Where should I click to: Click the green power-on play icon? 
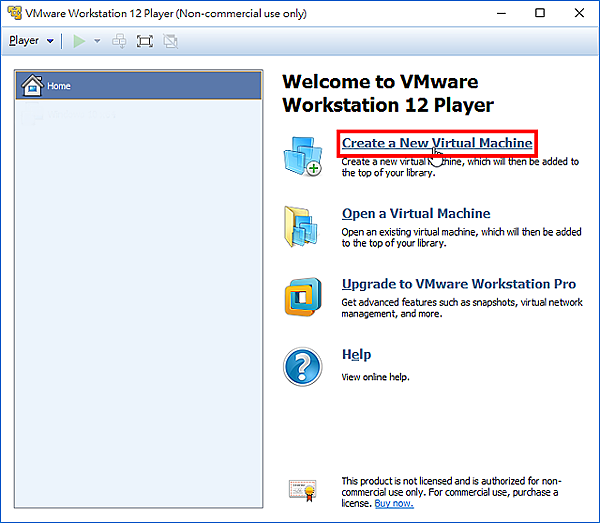[79, 41]
